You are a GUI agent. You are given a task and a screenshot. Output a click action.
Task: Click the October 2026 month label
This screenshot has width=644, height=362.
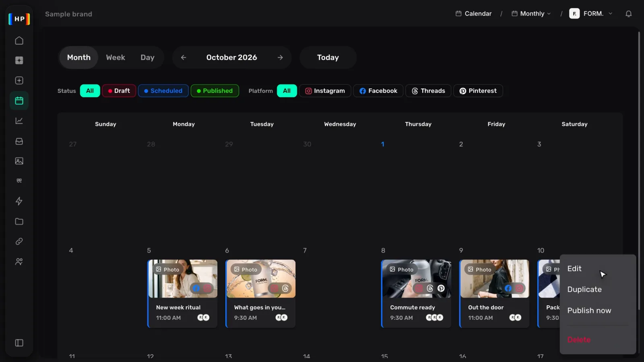pos(231,58)
